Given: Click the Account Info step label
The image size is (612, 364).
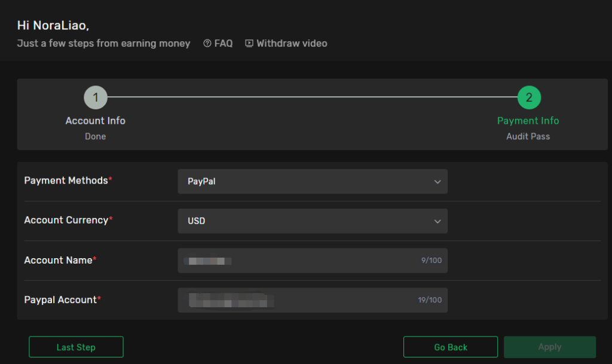Looking at the screenshot, I should tap(95, 121).
